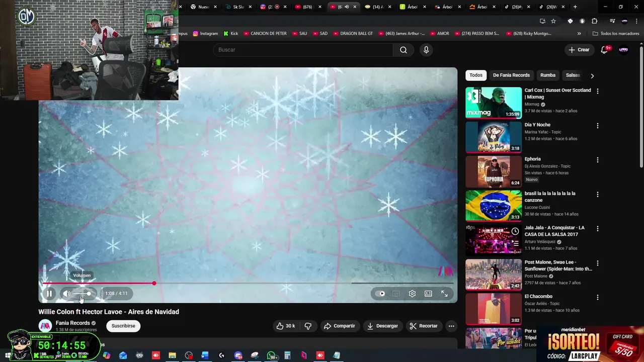This screenshot has width=644, height=362.
Task: Open the brasil flag video thumbnail
Action: pos(494,206)
